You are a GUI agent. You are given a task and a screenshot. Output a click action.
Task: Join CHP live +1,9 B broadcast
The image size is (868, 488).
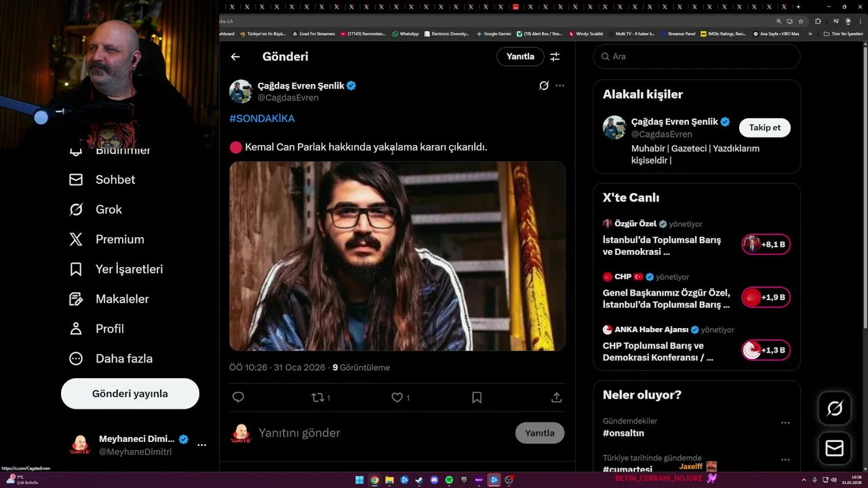tap(766, 298)
